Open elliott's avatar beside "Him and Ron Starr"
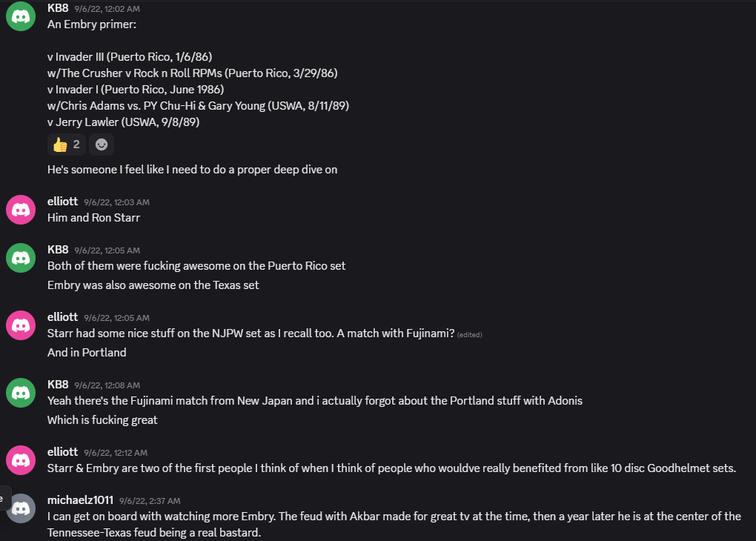 [x=21, y=210]
